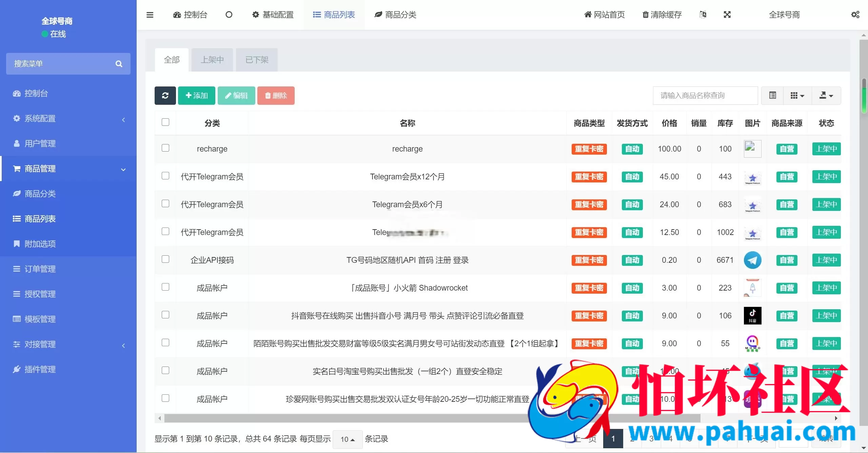Select the header checkbox to select all products

point(165,121)
